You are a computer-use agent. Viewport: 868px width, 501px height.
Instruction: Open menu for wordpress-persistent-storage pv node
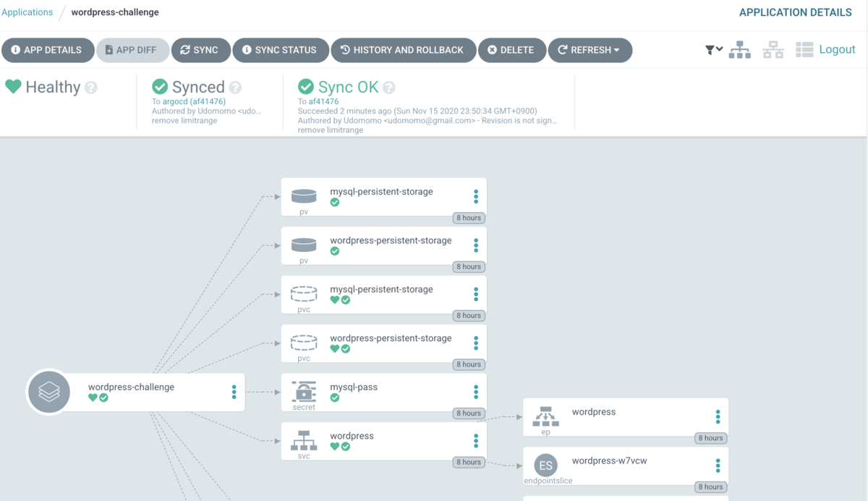tap(476, 245)
